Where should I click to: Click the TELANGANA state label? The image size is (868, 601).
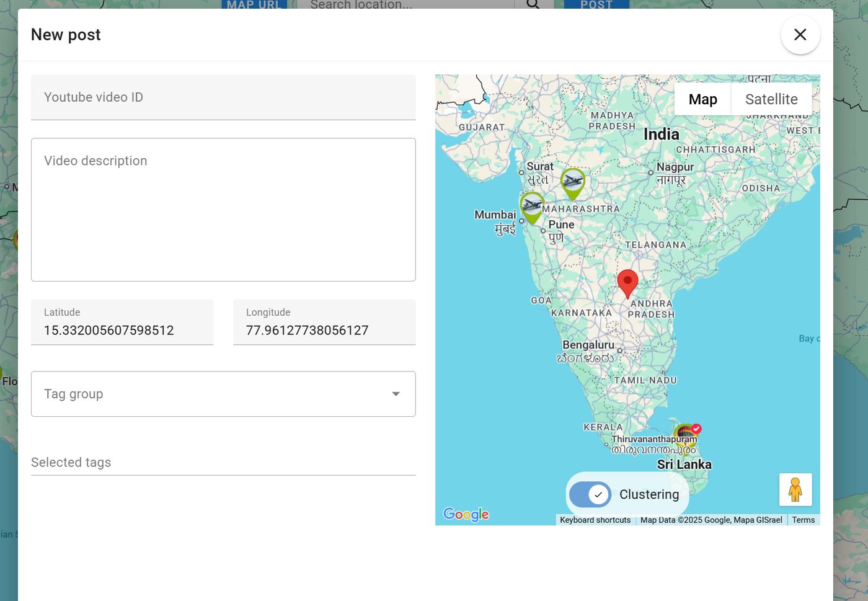coord(656,245)
